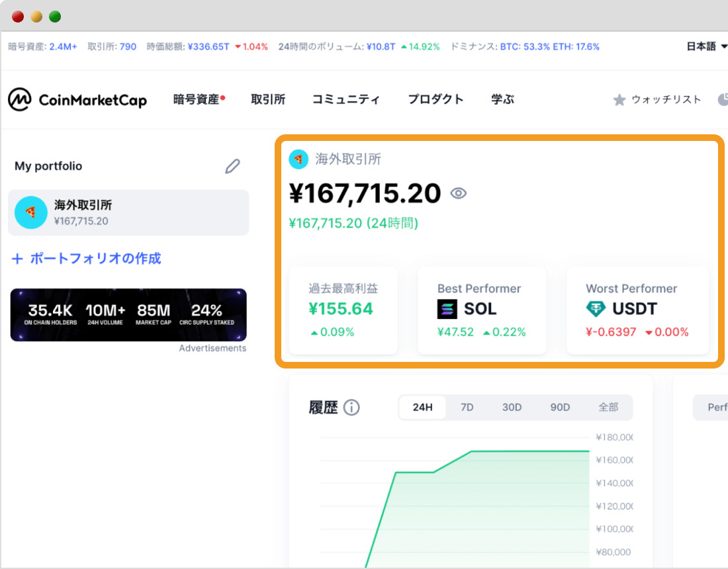Image resolution: width=728 pixels, height=569 pixels.
Task: Click the info icon beside 履歴
Action: pyautogui.click(x=351, y=408)
